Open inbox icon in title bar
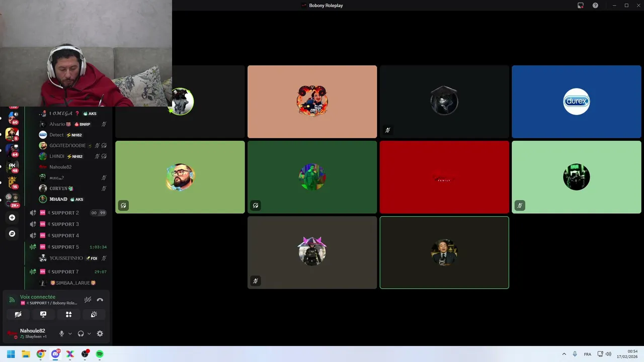The height and width of the screenshot is (362, 644). point(581,6)
